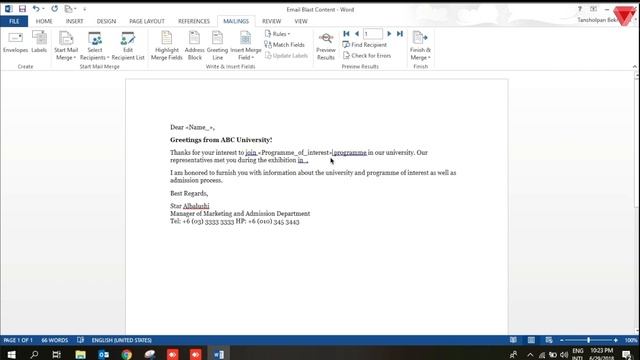Viewport: 640px width, 360px height.
Task: Toggle Highlight Merge Fields
Action: pyautogui.click(x=167, y=46)
